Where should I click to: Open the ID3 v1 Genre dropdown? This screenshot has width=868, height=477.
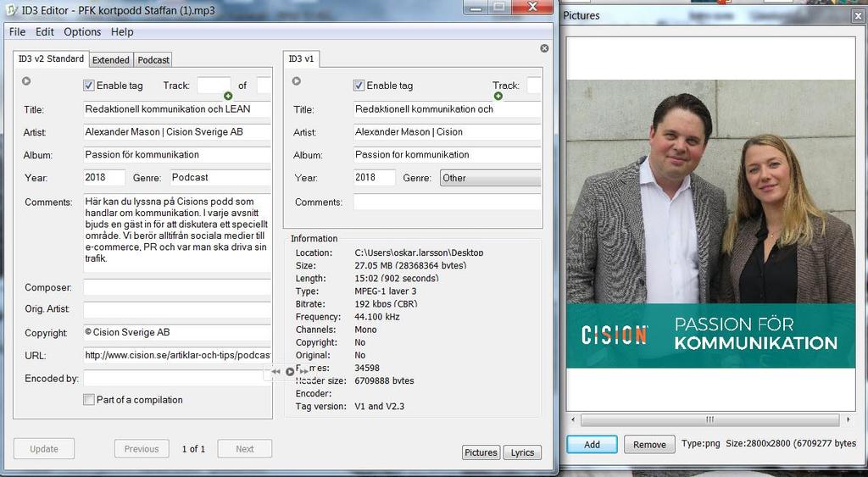coord(491,178)
